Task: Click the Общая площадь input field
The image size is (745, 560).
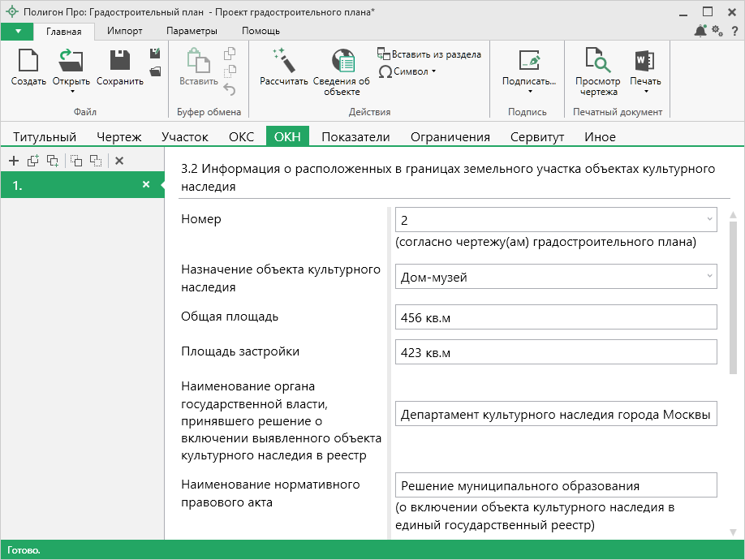Action: coord(556,317)
